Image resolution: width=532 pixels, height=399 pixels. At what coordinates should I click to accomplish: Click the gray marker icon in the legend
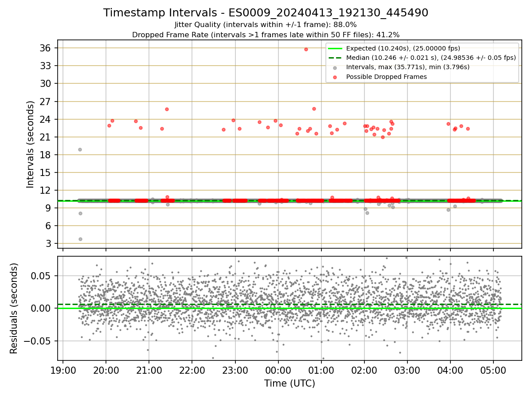[335, 67]
